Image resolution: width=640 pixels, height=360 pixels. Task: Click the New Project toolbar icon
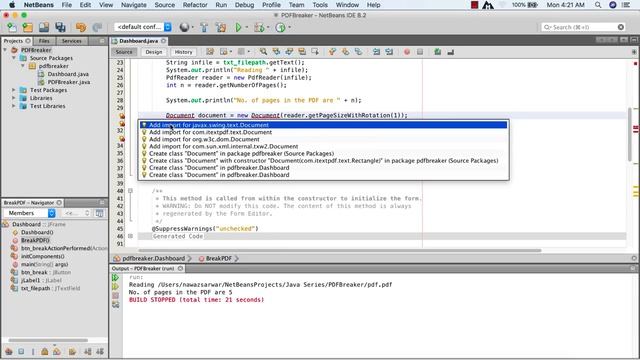pyautogui.click(x=27, y=27)
